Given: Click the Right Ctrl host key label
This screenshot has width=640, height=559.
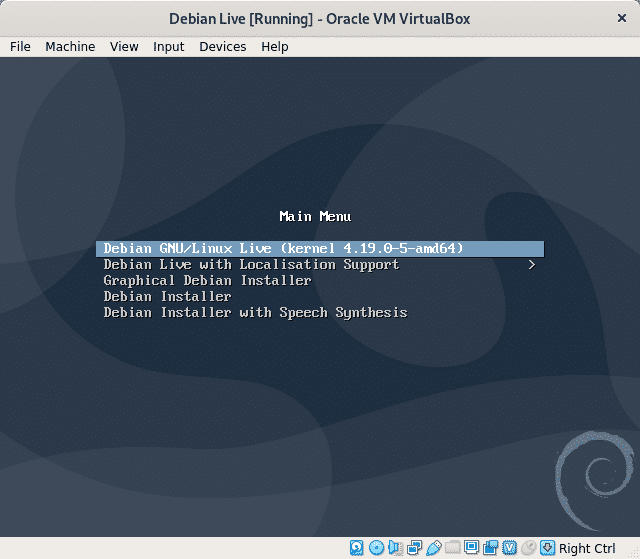Looking at the screenshot, I should pos(587,548).
